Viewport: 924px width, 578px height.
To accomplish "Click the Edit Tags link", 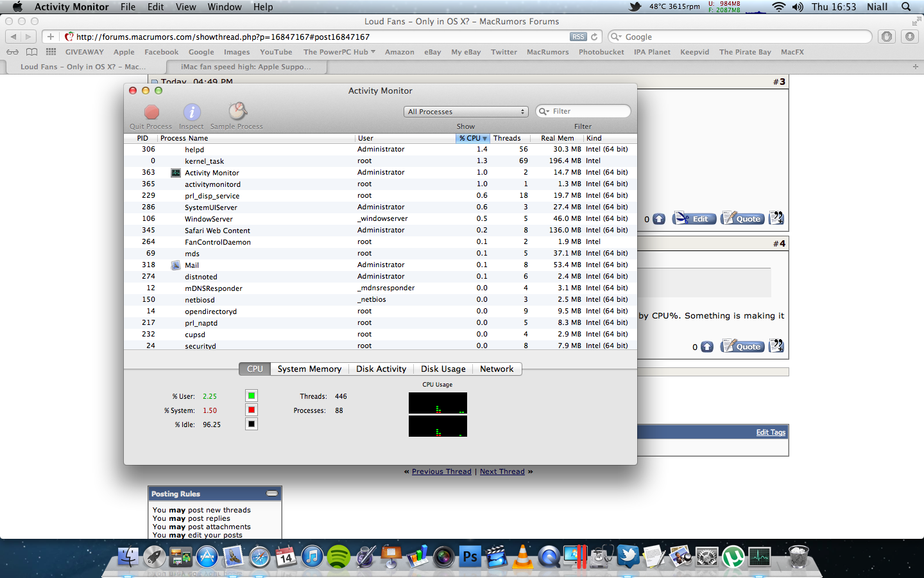I will [x=771, y=432].
